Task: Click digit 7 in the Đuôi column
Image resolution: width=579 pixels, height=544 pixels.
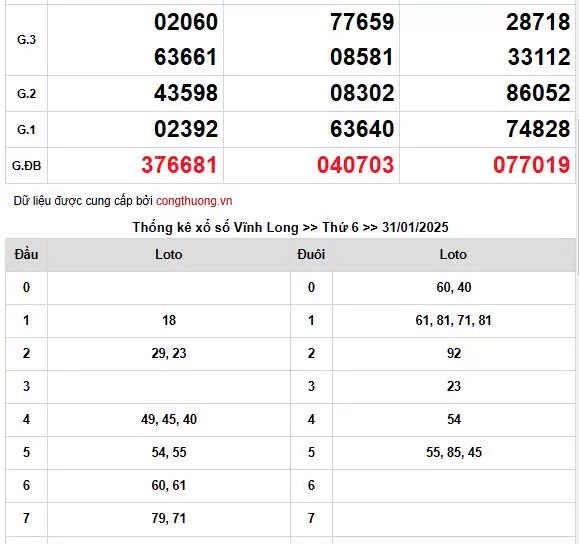Action: [311, 519]
